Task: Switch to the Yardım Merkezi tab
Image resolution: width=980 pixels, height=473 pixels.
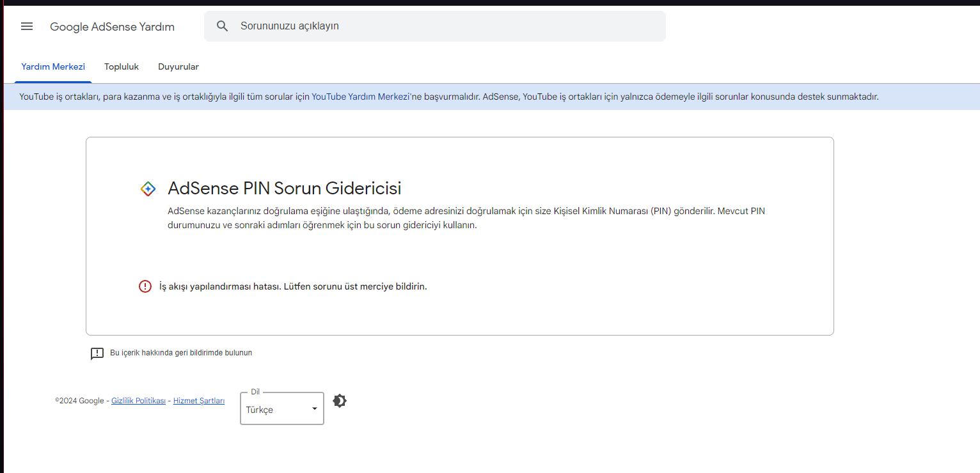Action: pos(53,66)
